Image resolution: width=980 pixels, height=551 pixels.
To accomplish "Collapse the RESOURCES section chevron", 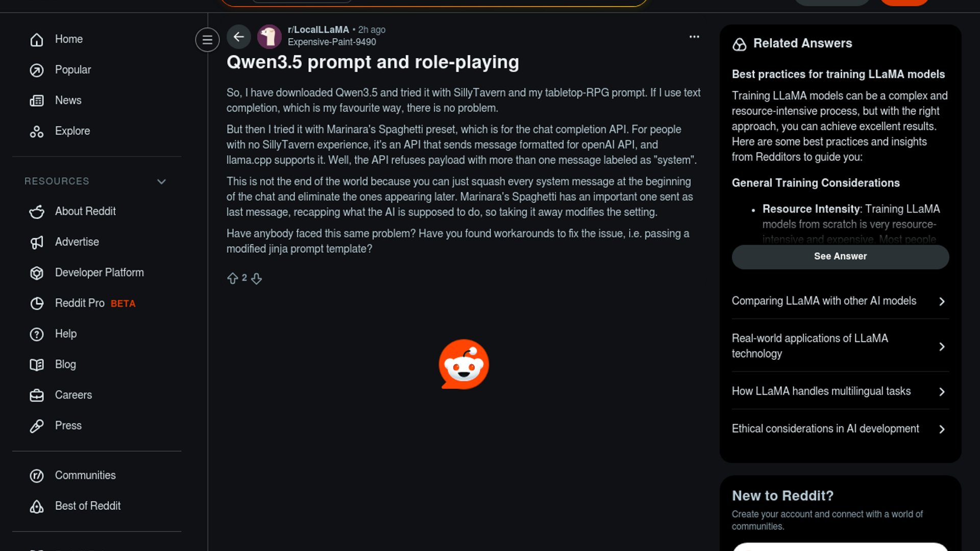I will (161, 182).
